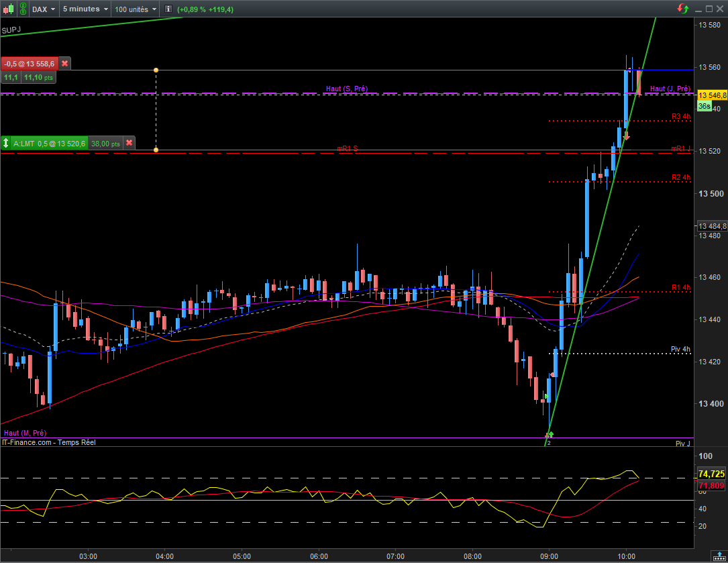
Task: Select the red -0,5 @ 13 558,6 position label
Action: pos(30,64)
